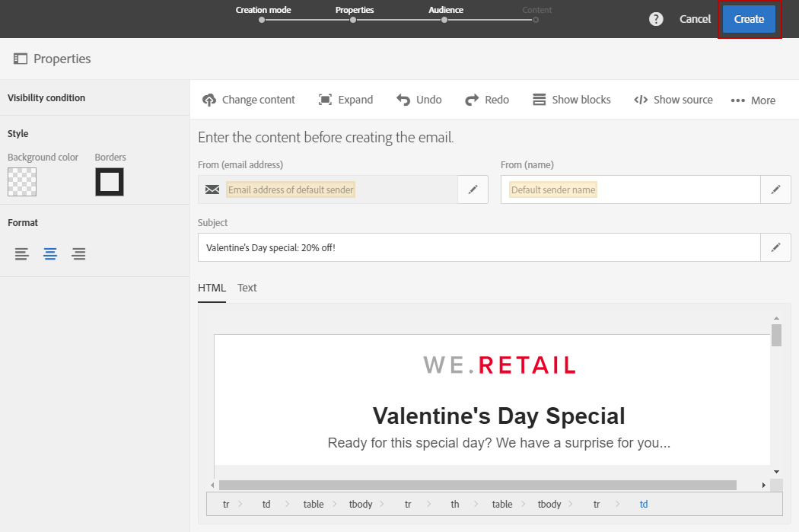
Task: Align content to the right
Action: 78,254
